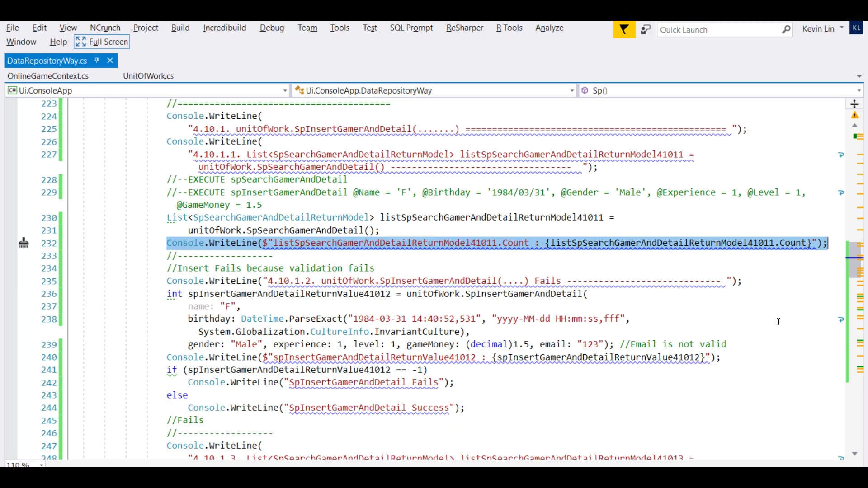Screen dimensions: 868x488
Task: Click the Full Screen icon on the toolbar
Action: tap(81, 42)
